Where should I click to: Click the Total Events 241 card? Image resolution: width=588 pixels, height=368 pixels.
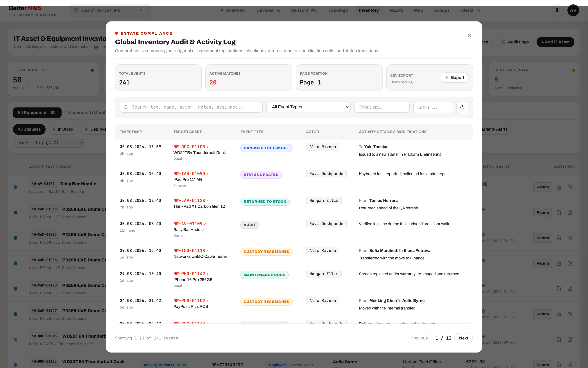pyautogui.click(x=158, y=78)
